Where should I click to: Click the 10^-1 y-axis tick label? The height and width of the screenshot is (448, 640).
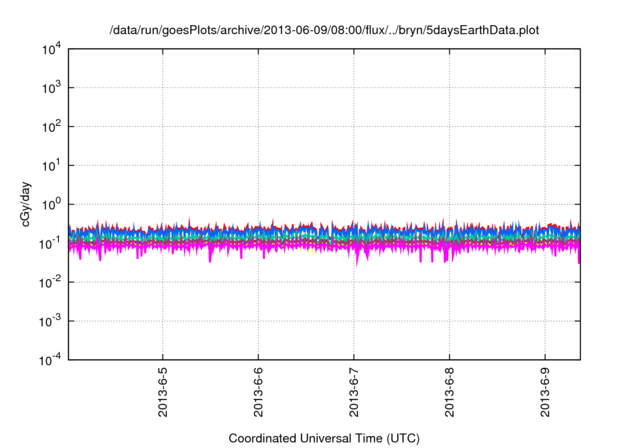click(x=50, y=243)
